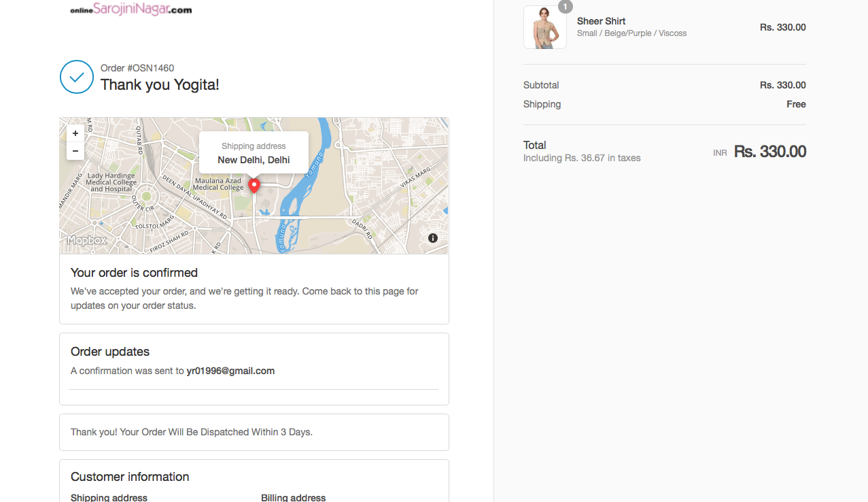Open the map attribution info icon
Image resolution: width=868 pixels, height=502 pixels.
433,238
